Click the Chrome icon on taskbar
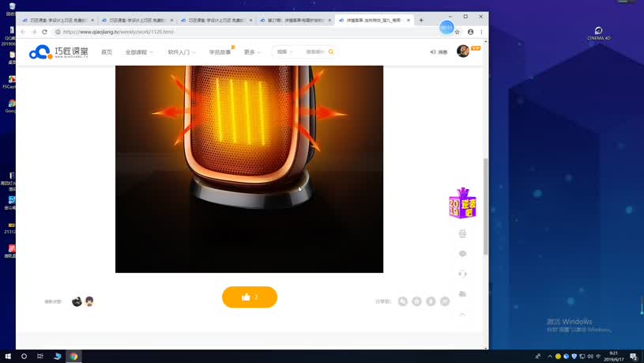 74,357
